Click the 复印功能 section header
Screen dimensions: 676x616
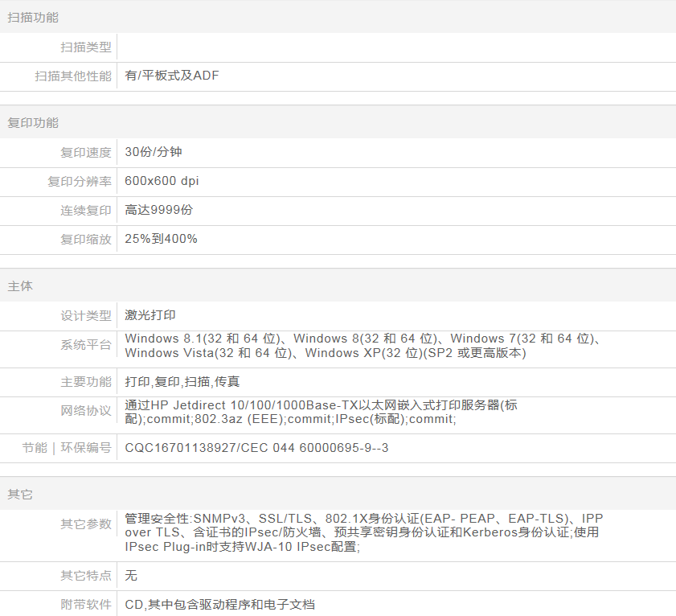pyautogui.click(x=33, y=123)
